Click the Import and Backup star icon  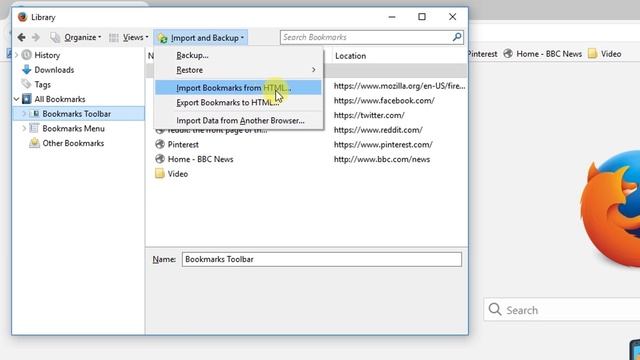pos(162,38)
